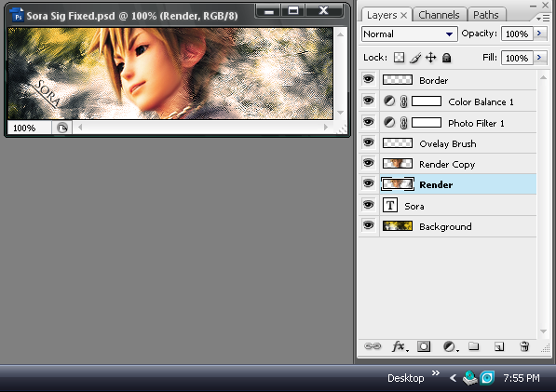Click the Opacity value field
The image size is (556, 392).
pos(517,34)
